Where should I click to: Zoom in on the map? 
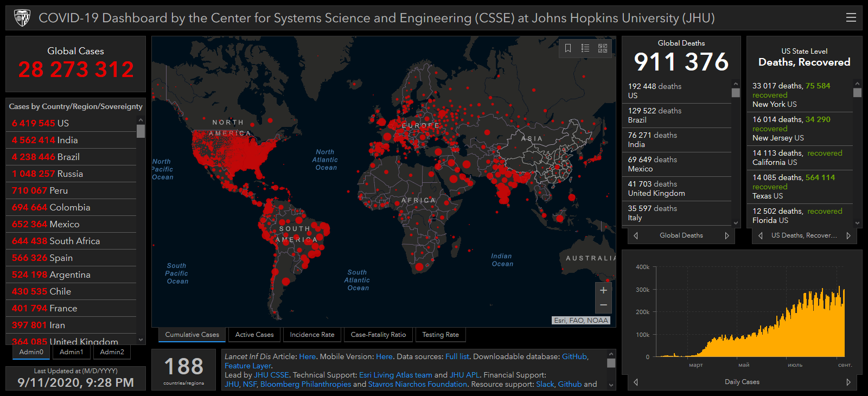click(603, 290)
